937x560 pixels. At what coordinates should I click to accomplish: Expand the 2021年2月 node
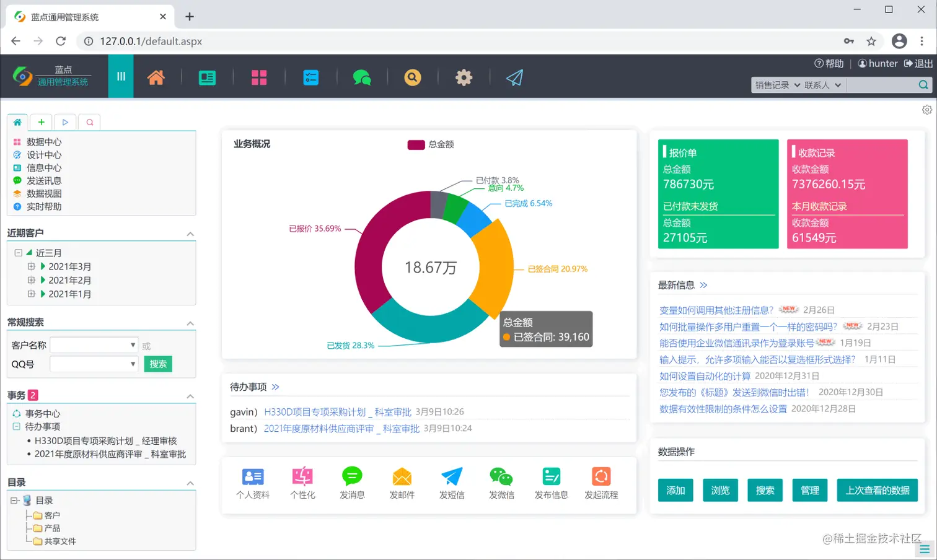[x=31, y=280]
